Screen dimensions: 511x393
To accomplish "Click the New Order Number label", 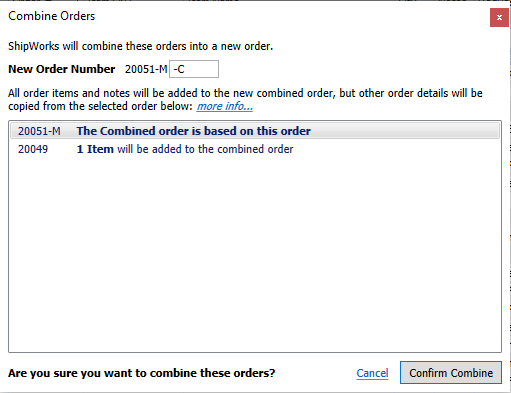I will point(62,69).
